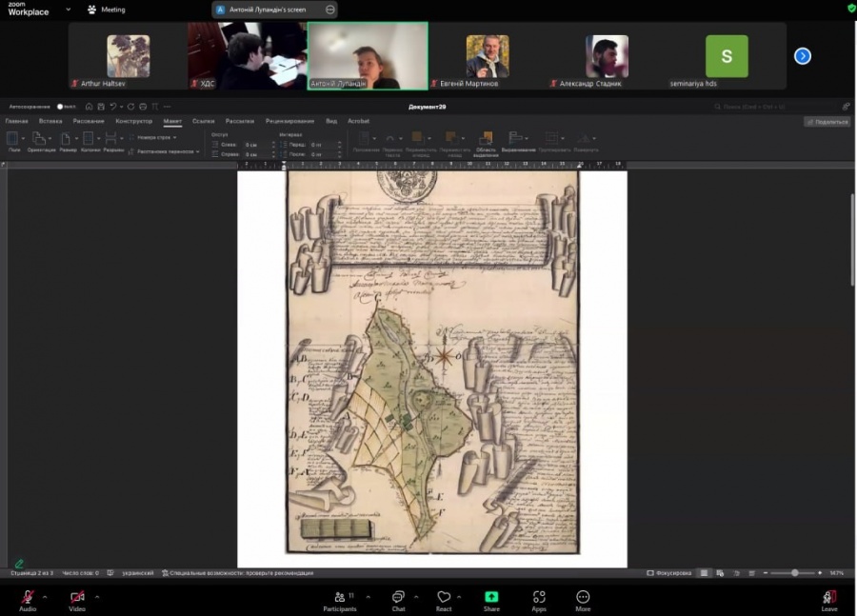
Task: Click the Word vertical scrollbar
Action: [852, 239]
